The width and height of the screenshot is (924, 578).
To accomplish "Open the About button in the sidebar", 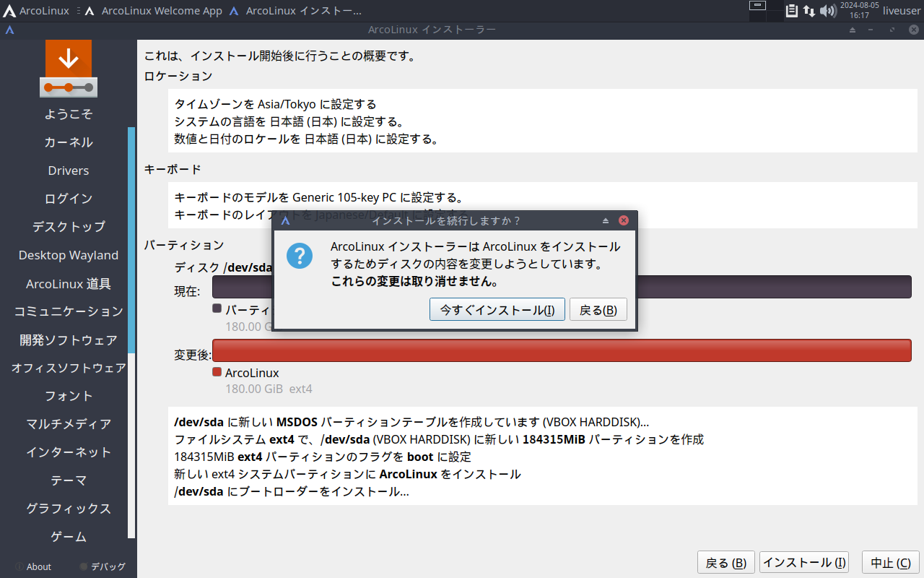I will (33, 566).
